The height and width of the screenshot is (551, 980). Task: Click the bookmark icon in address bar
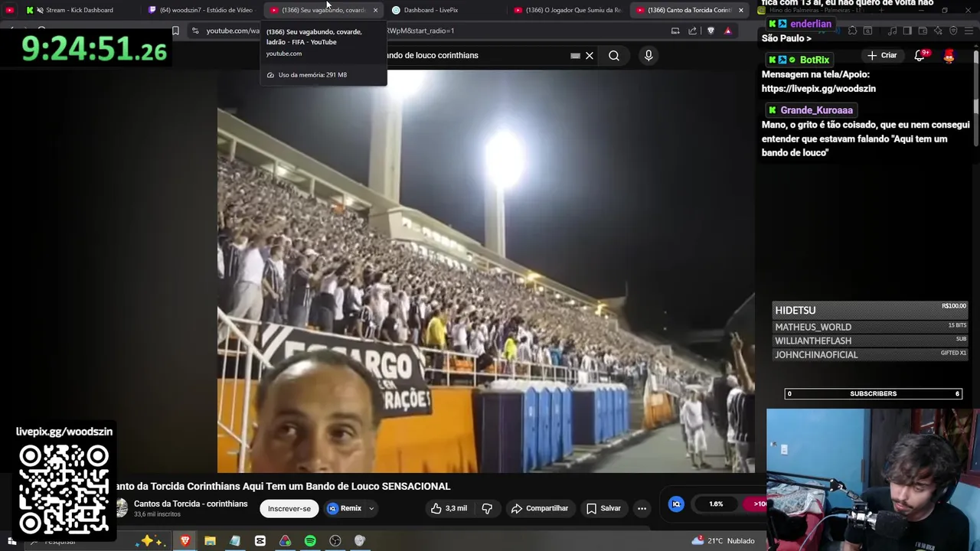[175, 31]
